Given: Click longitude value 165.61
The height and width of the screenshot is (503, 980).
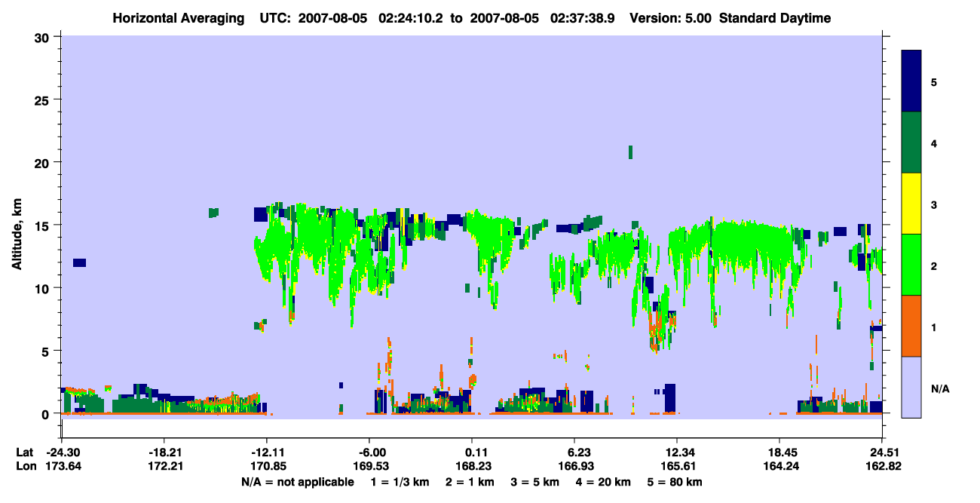Looking at the screenshot, I should pos(677,466).
